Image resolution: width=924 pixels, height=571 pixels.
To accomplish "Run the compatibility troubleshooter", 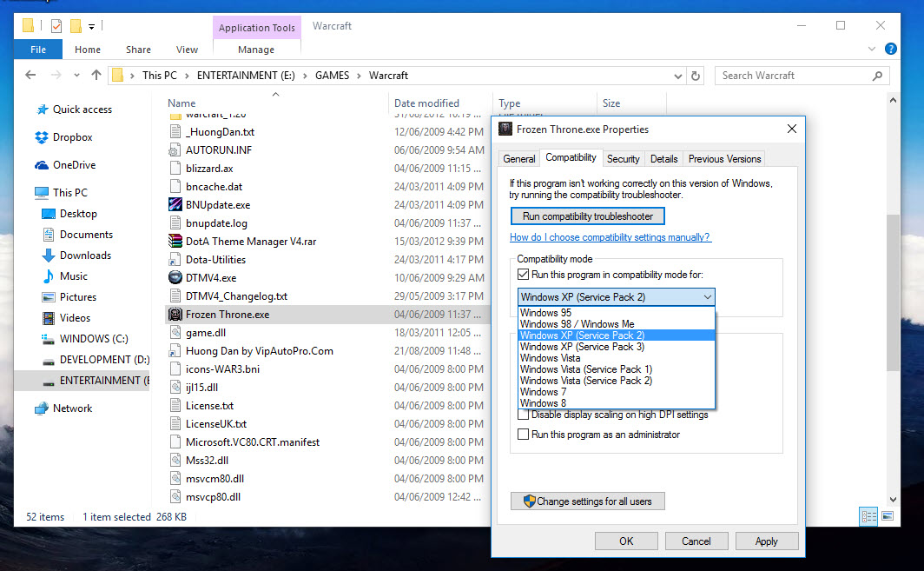I will 587,216.
